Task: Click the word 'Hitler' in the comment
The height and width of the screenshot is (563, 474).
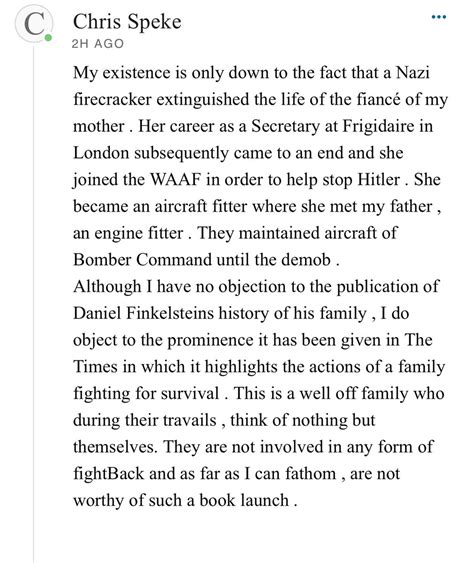Action: (378, 180)
